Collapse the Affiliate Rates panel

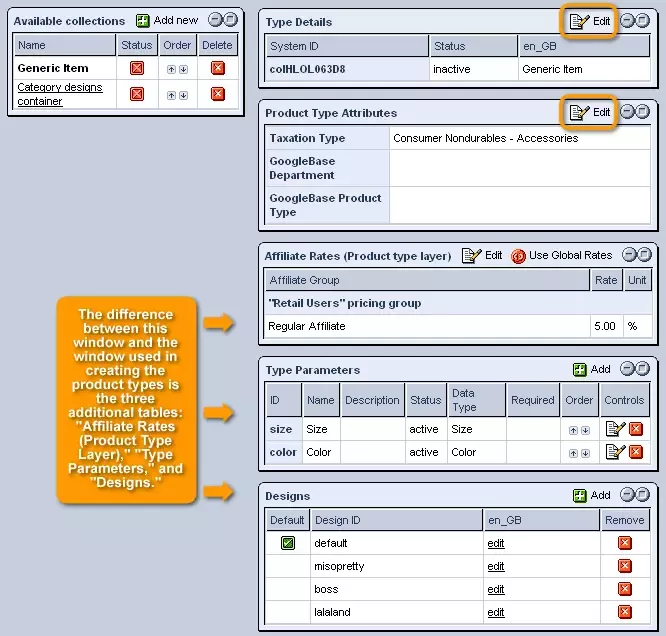[x=629, y=254]
